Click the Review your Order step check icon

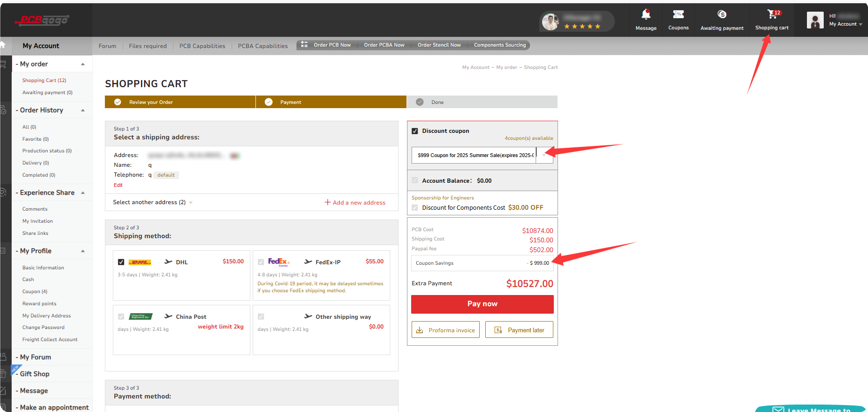118,102
